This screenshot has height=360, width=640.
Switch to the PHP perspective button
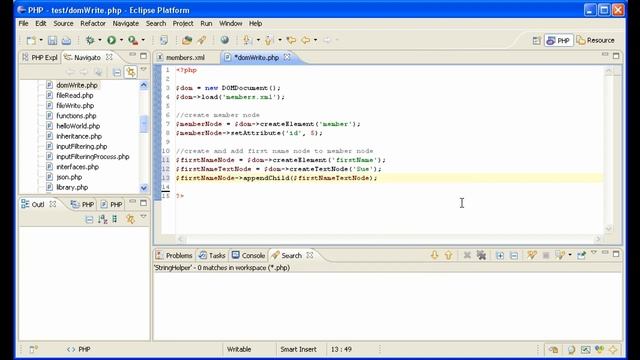click(558, 40)
